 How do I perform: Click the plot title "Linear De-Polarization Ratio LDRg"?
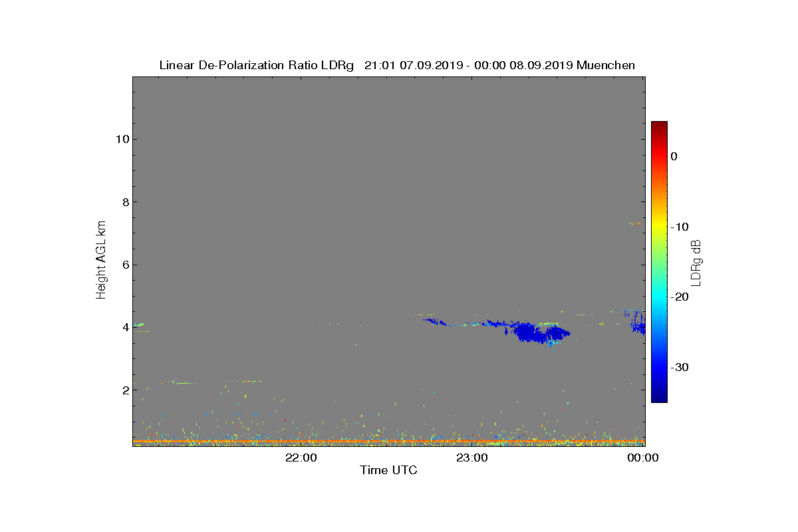coord(257,65)
